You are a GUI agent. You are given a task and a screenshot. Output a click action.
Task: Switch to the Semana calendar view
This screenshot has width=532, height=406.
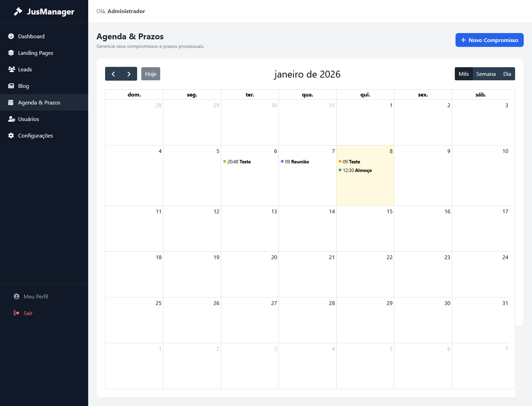(x=486, y=74)
